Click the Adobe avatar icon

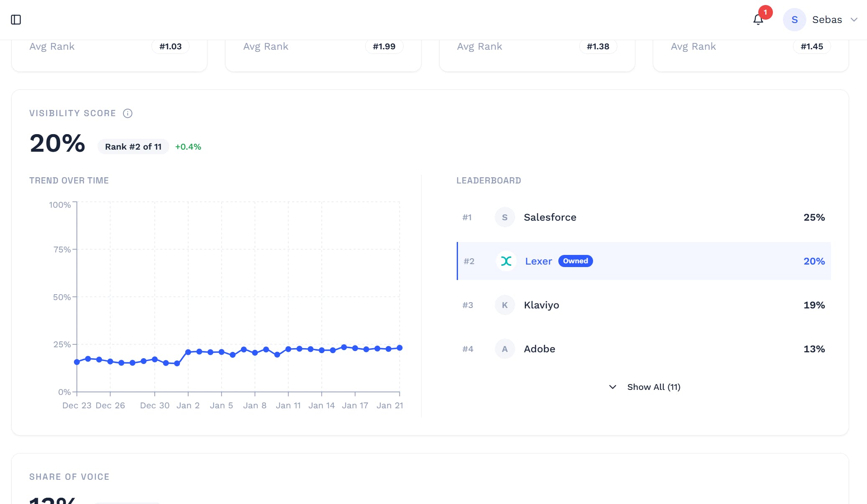tap(505, 349)
